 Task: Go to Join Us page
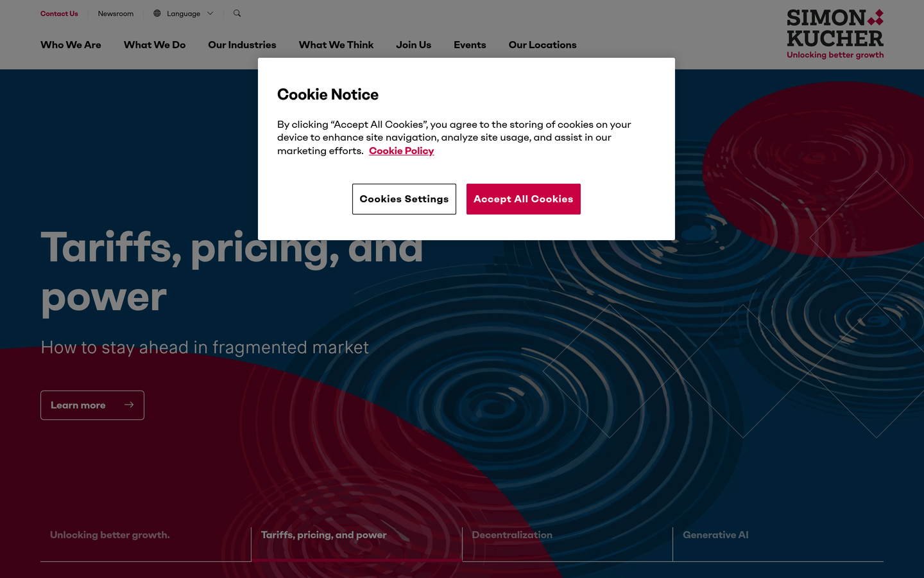coord(413,45)
